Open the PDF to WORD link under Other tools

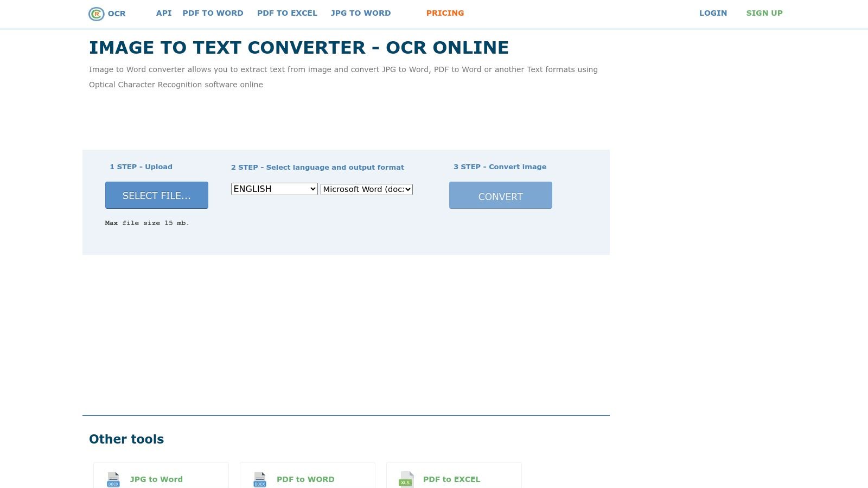[305, 479]
